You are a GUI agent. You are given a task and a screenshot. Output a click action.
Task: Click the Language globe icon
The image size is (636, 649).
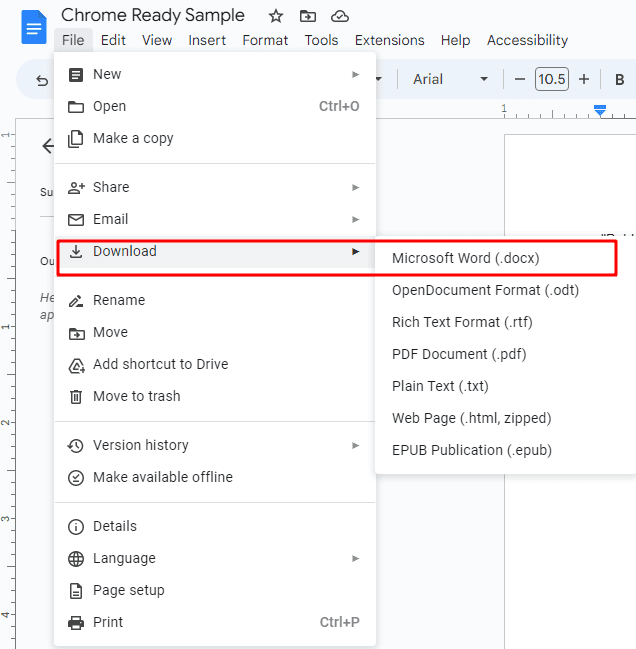[x=76, y=559]
